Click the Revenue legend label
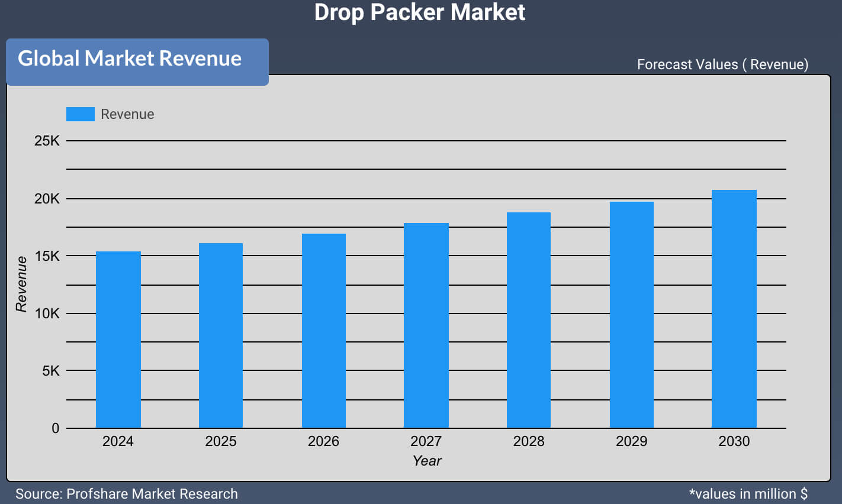This screenshot has width=842, height=504. 127,114
